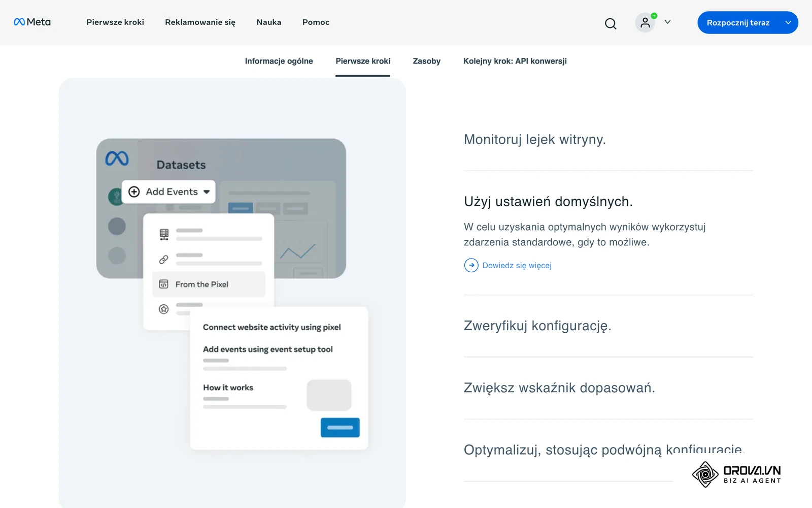Open the Reklamowanie się menu
The width and height of the screenshot is (812, 508).
tap(200, 22)
